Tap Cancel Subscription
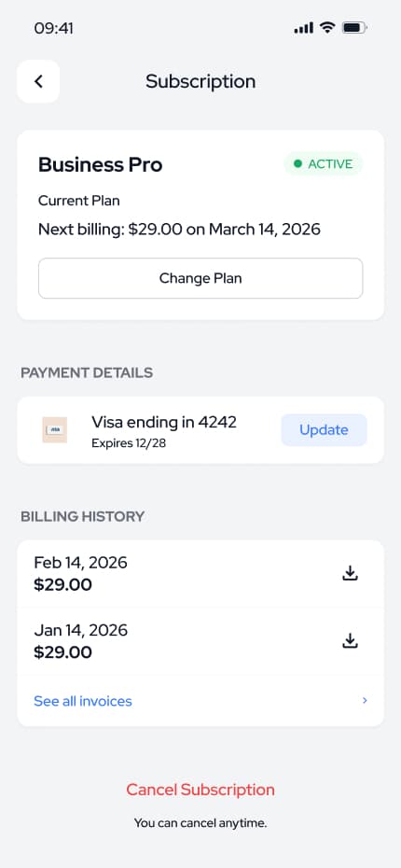 pos(200,790)
